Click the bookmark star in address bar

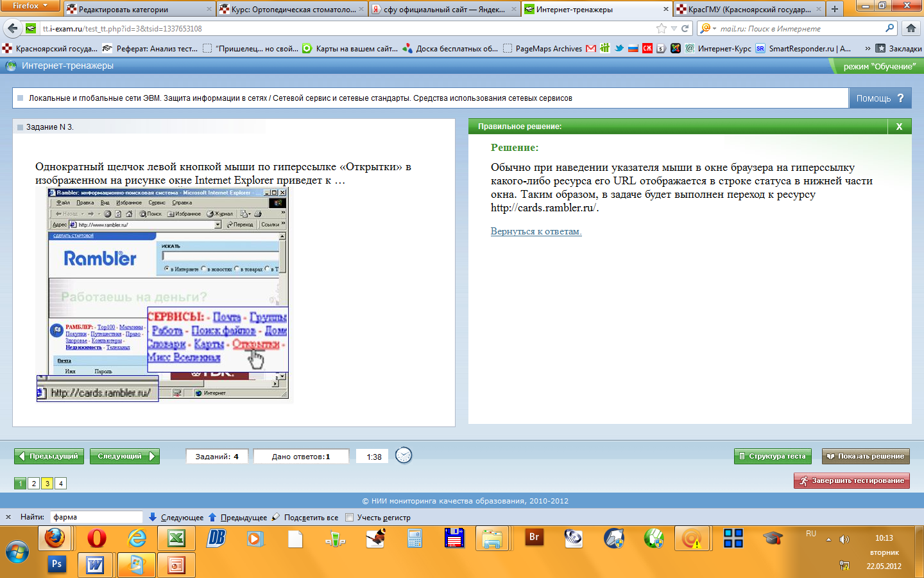pos(662,28)
